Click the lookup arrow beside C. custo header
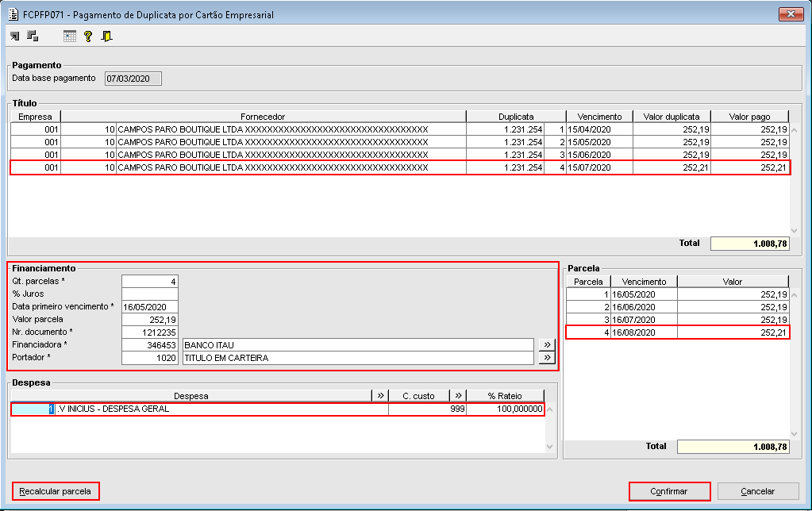Image resolution: width=812 pixels, height=511 pixels. 458,395
